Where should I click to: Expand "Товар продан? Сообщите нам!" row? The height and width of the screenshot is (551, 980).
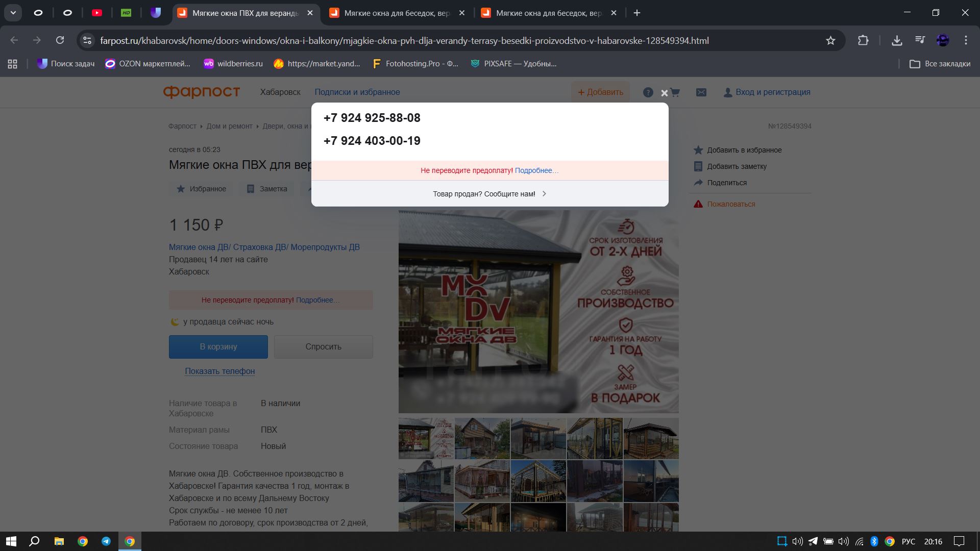click(489, 194)
